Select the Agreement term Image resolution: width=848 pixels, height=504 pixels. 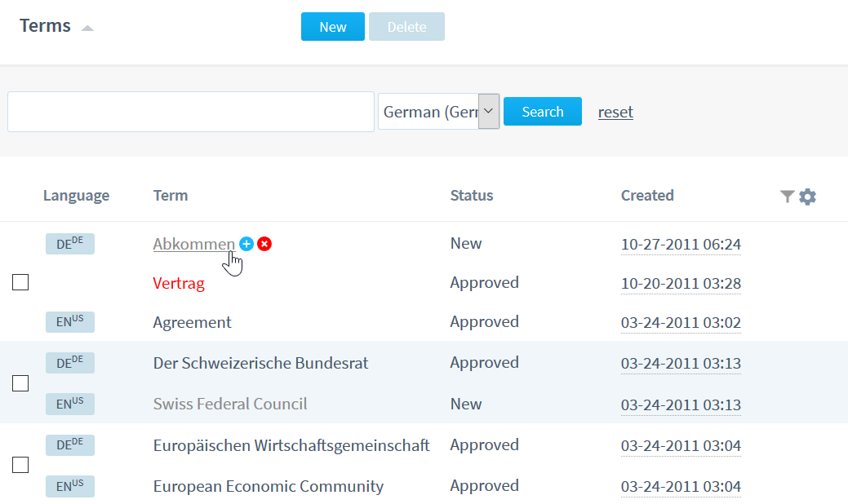[192, 322]
